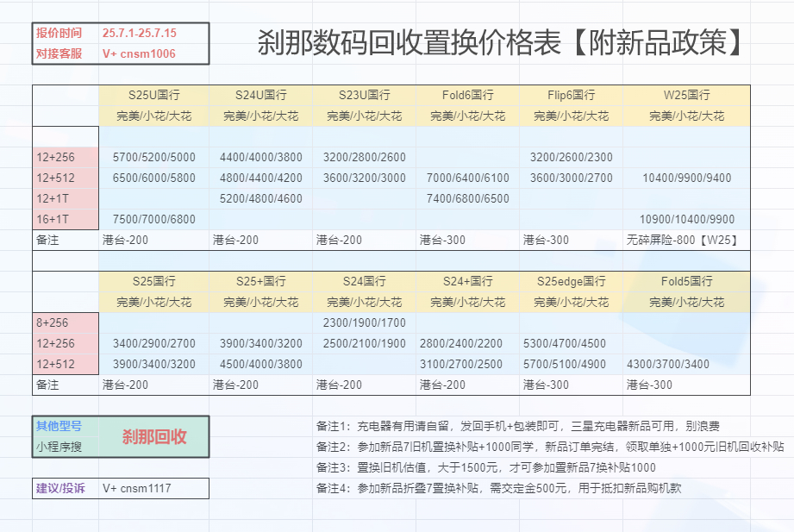Click price cell 4800/4400/4200

click(260, 178)
